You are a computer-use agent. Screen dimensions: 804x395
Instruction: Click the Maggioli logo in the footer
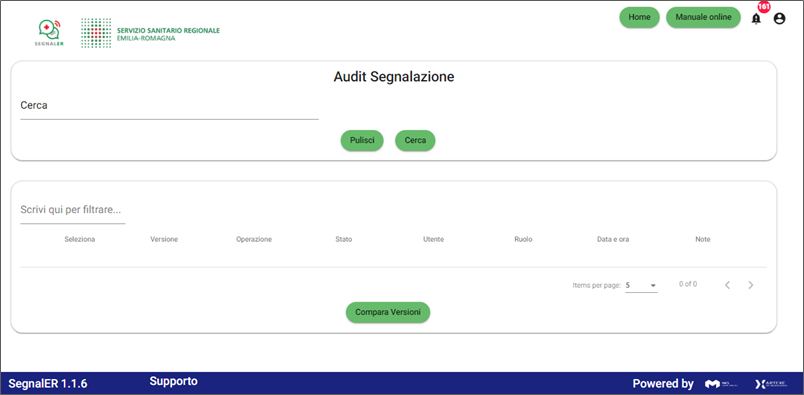coord(721,384)
